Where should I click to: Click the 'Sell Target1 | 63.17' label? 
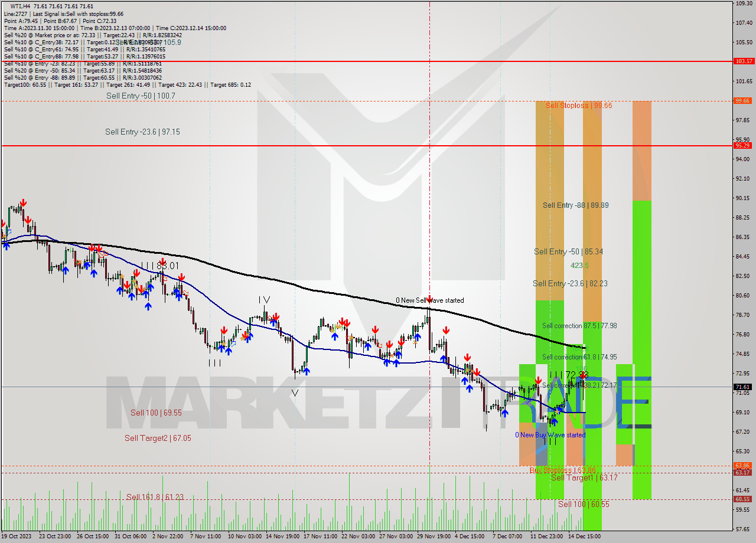584,477
